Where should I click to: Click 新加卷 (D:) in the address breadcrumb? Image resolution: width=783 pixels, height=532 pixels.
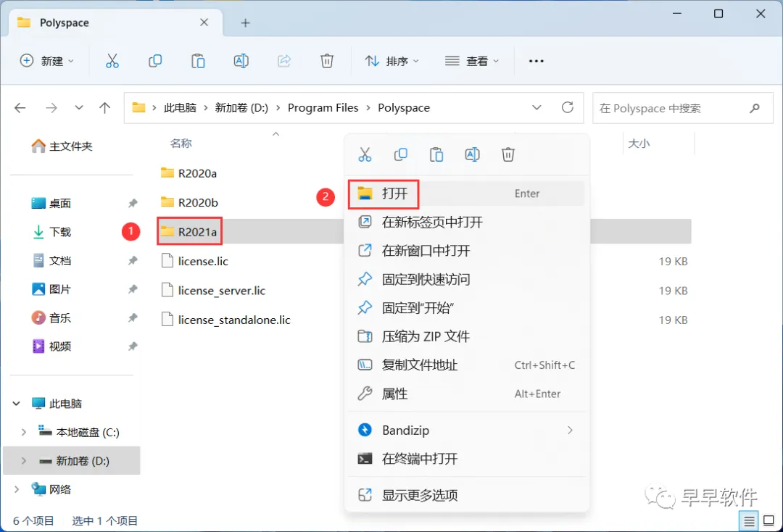point(241,108)
